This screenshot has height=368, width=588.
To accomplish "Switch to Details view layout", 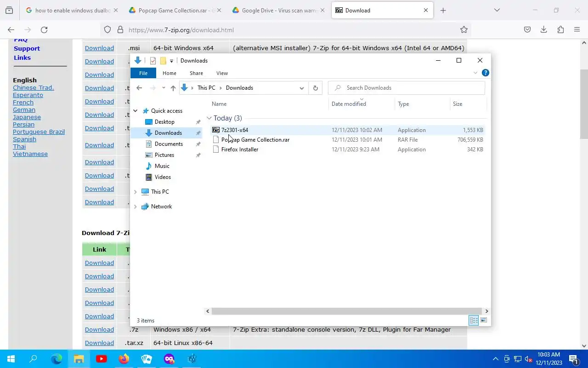I will click(474, 320).
